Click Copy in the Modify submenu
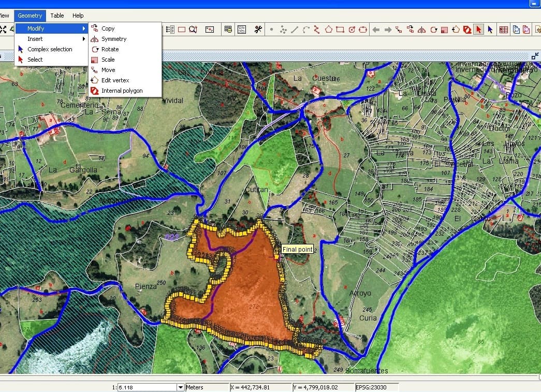Viewport: 541px width, 392px height. tap(125, 28)
